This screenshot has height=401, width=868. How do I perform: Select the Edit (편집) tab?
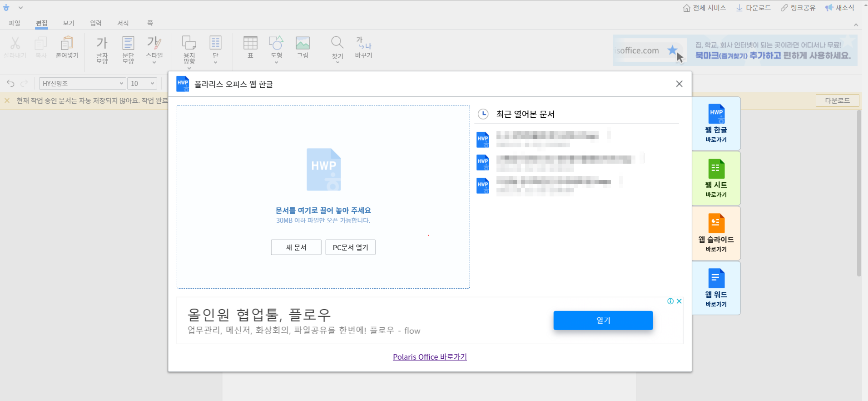click(41, 23)
